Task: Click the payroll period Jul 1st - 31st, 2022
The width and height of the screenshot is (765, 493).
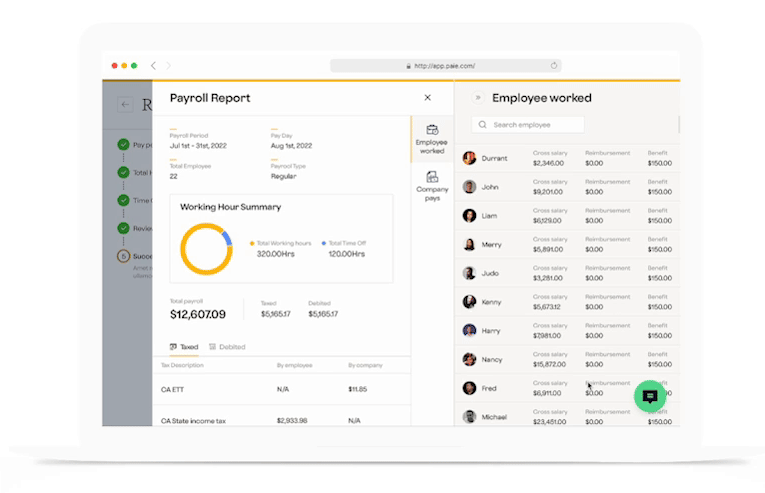Action: (198, 146)
